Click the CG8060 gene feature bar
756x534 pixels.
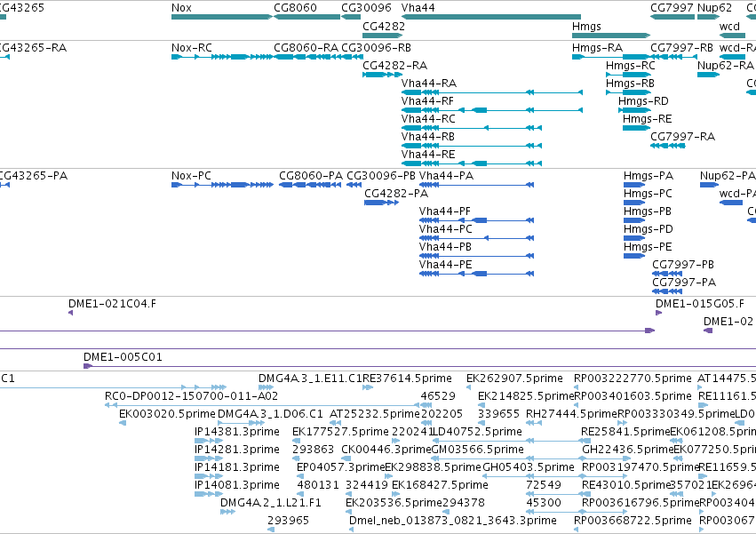pyautogui.click(x=307, y=17)
